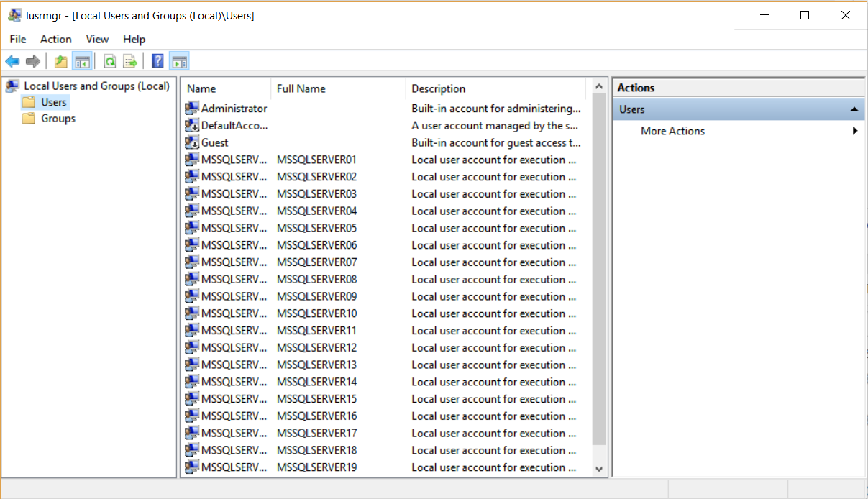Open Help via the blue question mark icon
The height and width of the screenshot is (499, 868).
click(x=158, y=62)
